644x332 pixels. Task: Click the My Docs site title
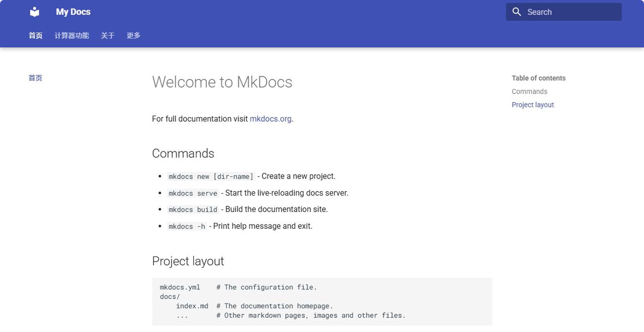click(73, 12)
